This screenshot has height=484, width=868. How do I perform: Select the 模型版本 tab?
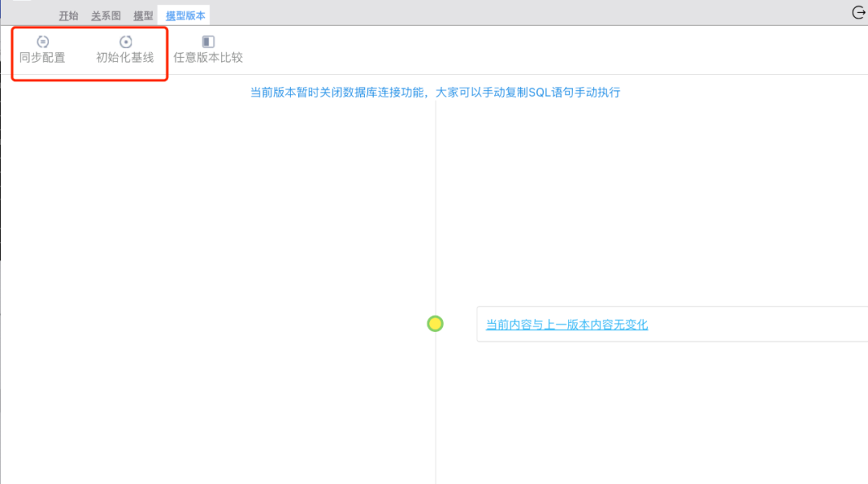click(x=186, y=16)
